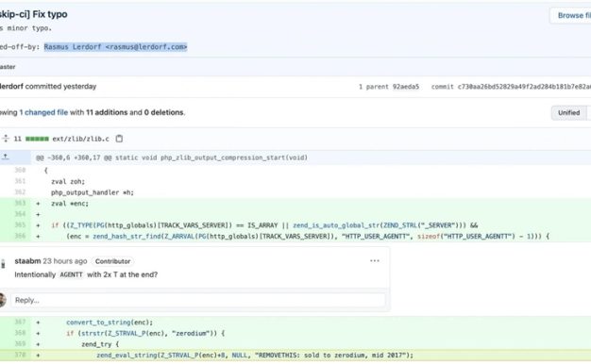This screenshot has width=591, height=364.
Task: Click the 'Fix typo' commit title
Action: click(50, 14)
